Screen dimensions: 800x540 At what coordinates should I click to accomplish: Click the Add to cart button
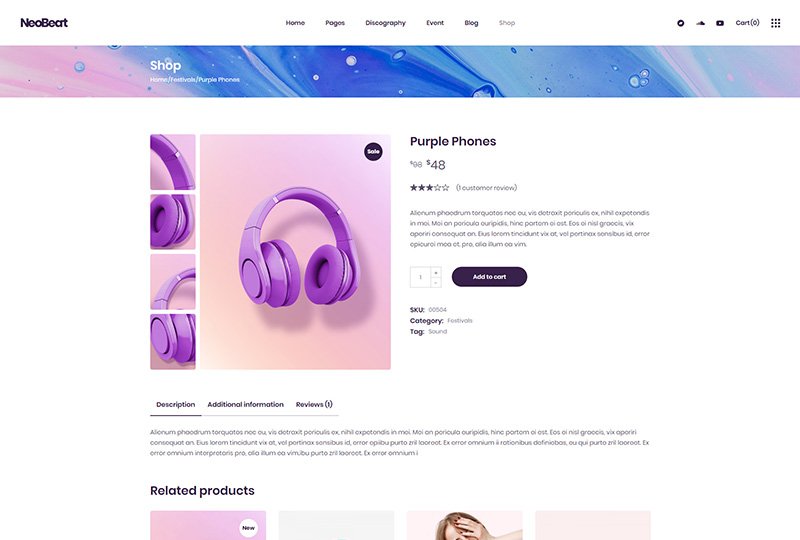tap(489, 277)
